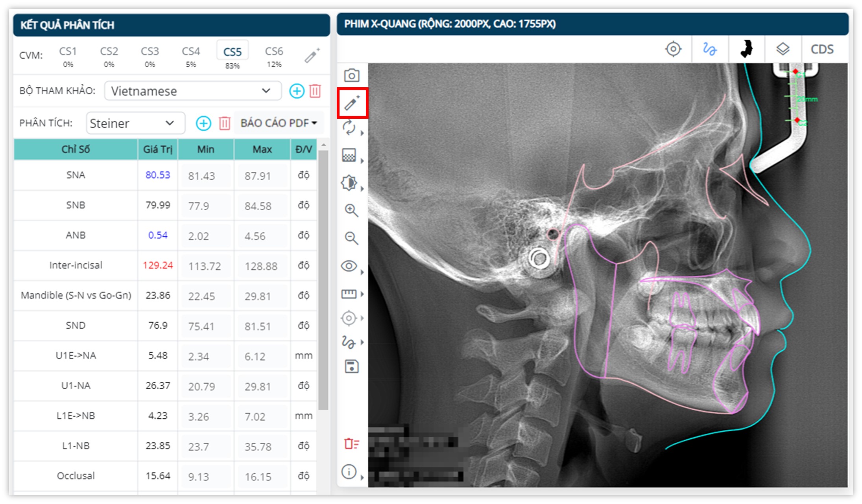
Task: Select the SNB row label
Action: pyautogui.click(x=76, y=205)
